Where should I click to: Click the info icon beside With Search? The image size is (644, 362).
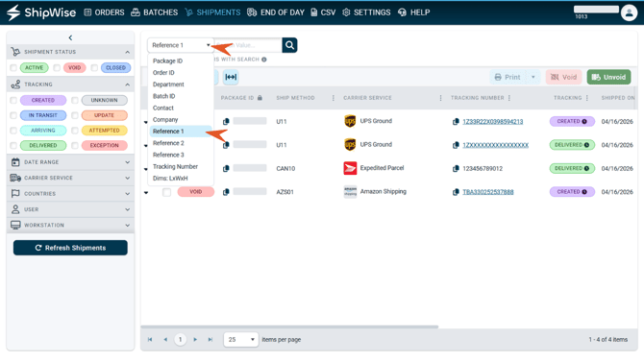264,60
